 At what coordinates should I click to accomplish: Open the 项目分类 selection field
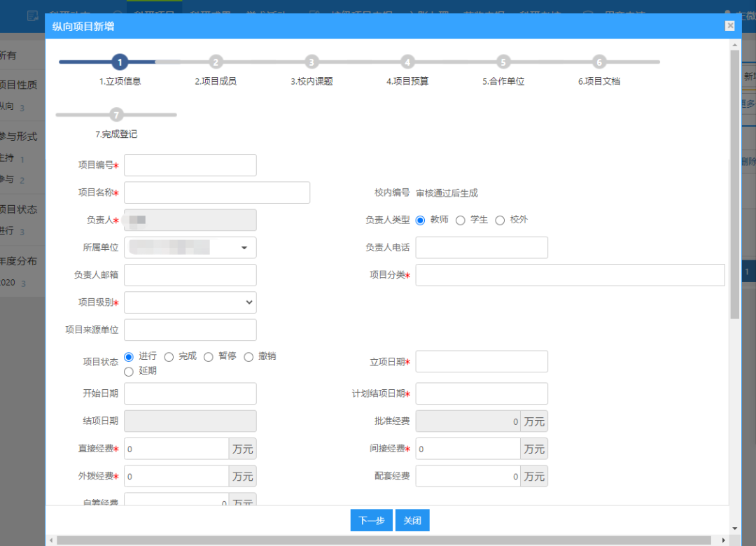click(x=570, y=275)
